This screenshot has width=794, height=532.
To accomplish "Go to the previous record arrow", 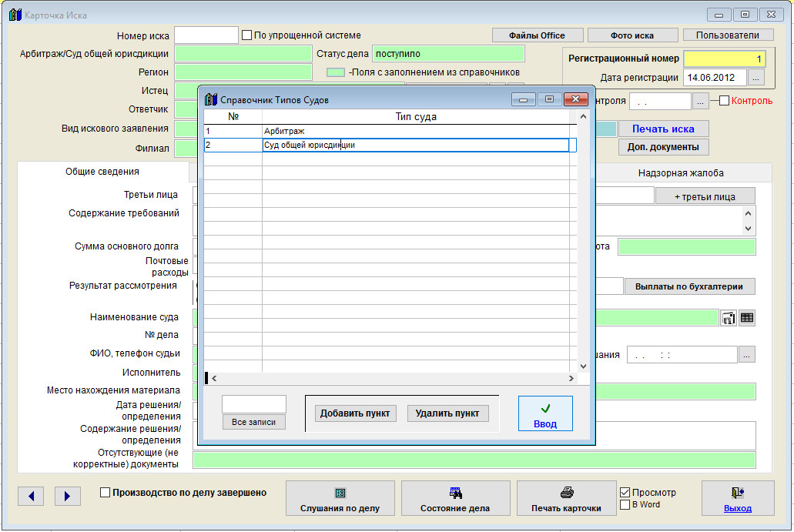I will 30,497.
